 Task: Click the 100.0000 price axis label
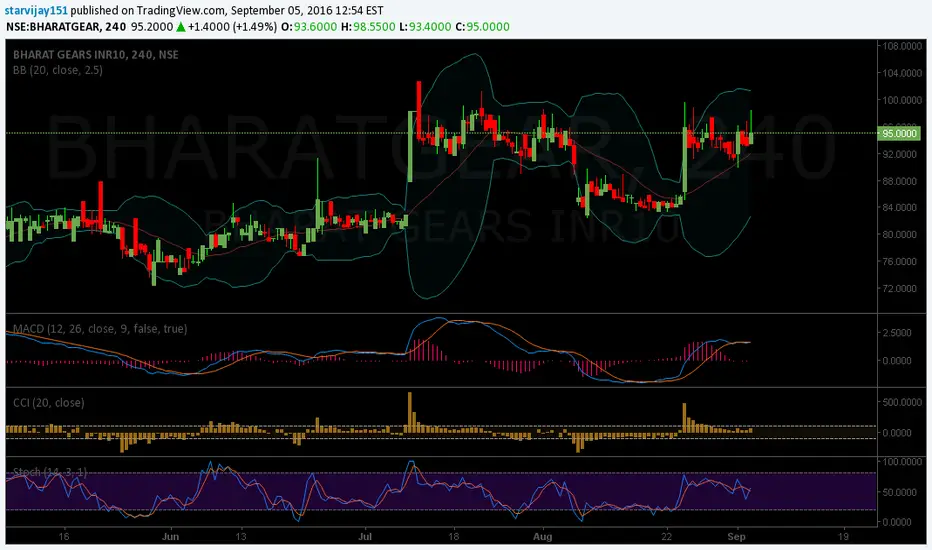pyautogui.click(x=902, y=100)
